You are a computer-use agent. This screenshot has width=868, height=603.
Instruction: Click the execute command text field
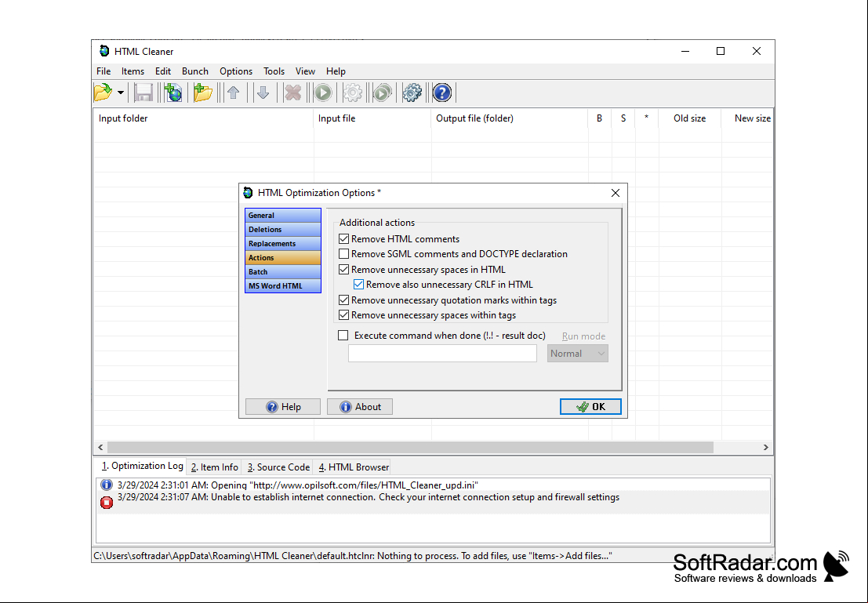442,354
